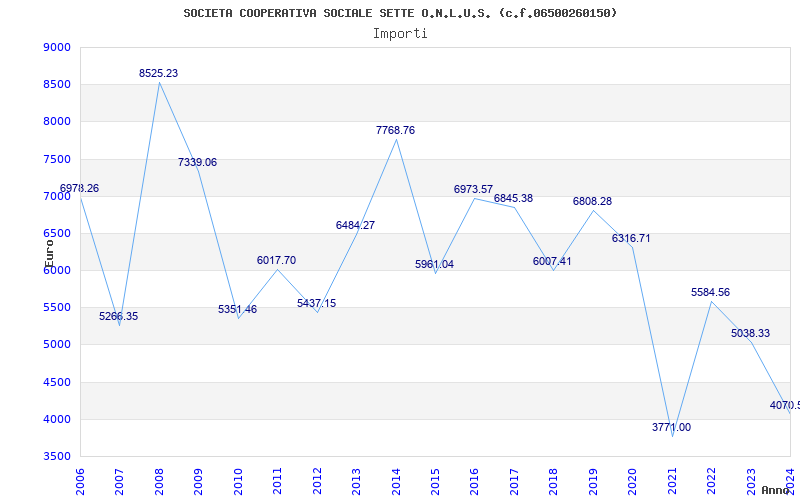Viewport: 800px width, 500px height.
Task: Click the data label 8525.23
Action: tap(159, 73)
